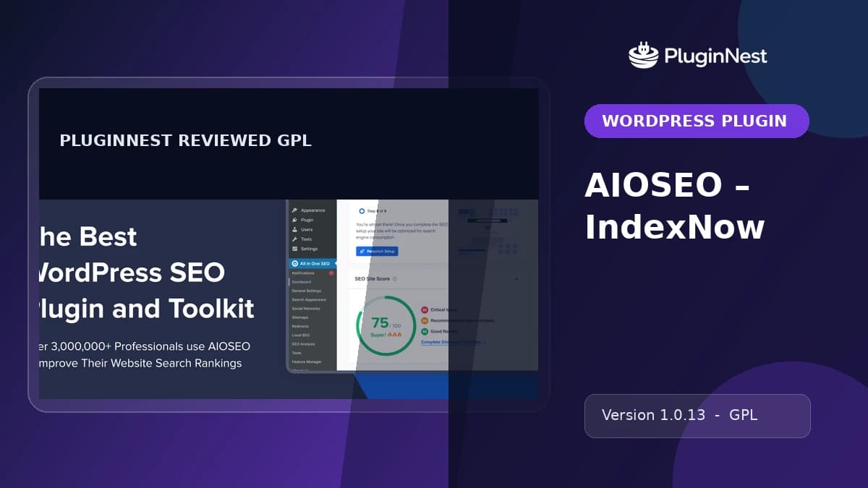Click the orange Recommended Improvements badge

(423, 320)
